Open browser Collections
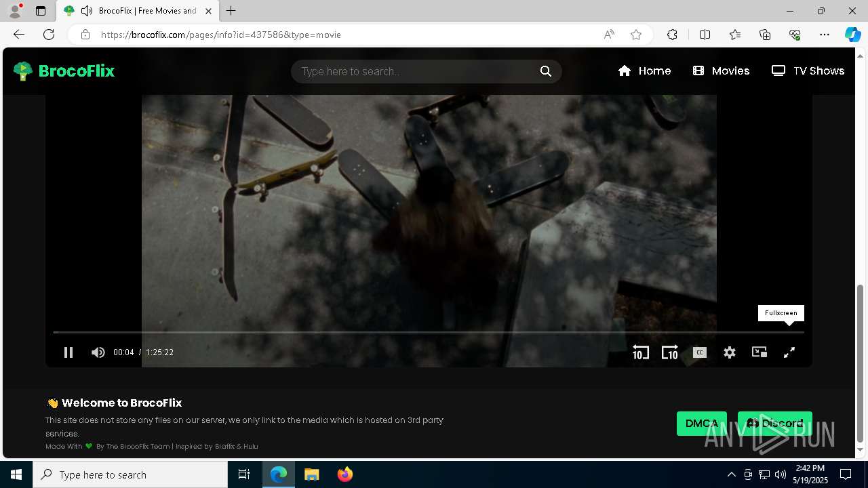 point(765,35)
